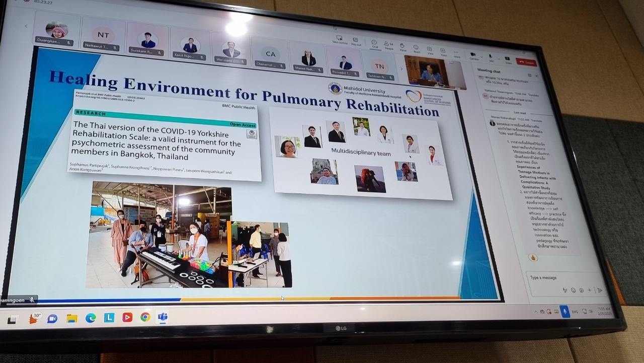Toggle the Mic mute button
The width and height of the screenshot is (644, 363).
click(490, 57)
